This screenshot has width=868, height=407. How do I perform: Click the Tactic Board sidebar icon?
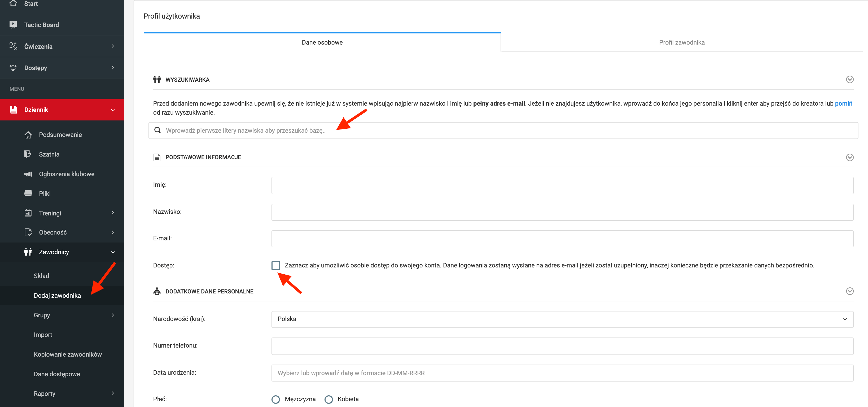(13, 25)
